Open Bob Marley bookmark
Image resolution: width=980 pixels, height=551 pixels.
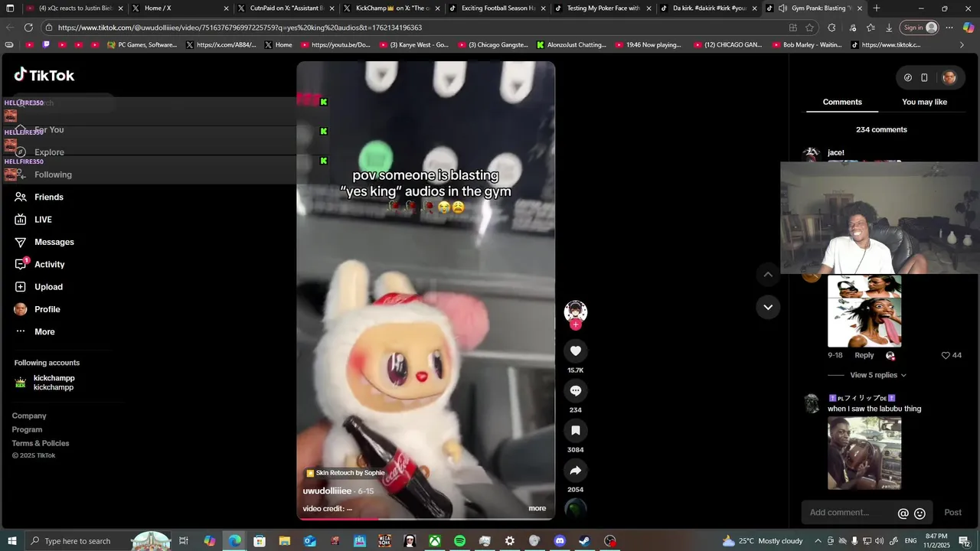tap(807, 45)
